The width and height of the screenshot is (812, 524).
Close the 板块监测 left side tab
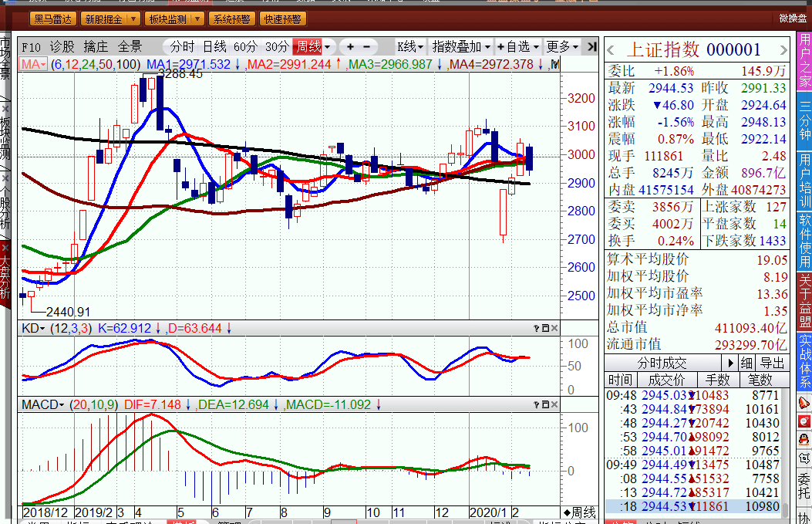click(x=5, y=108)
